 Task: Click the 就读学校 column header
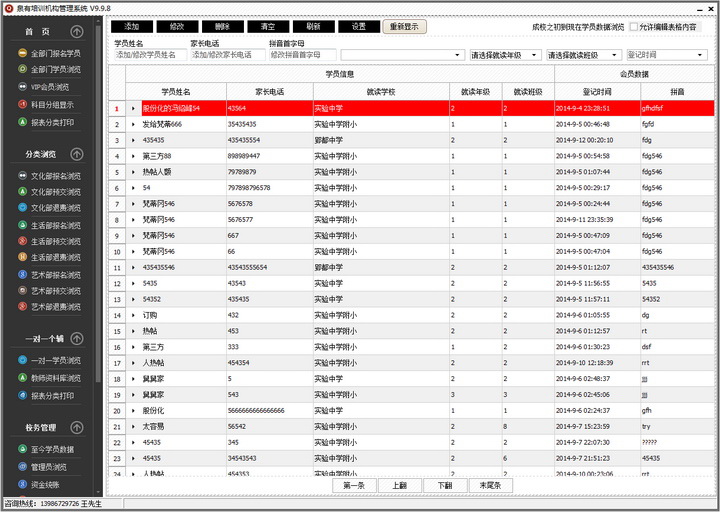coord(381,92)
